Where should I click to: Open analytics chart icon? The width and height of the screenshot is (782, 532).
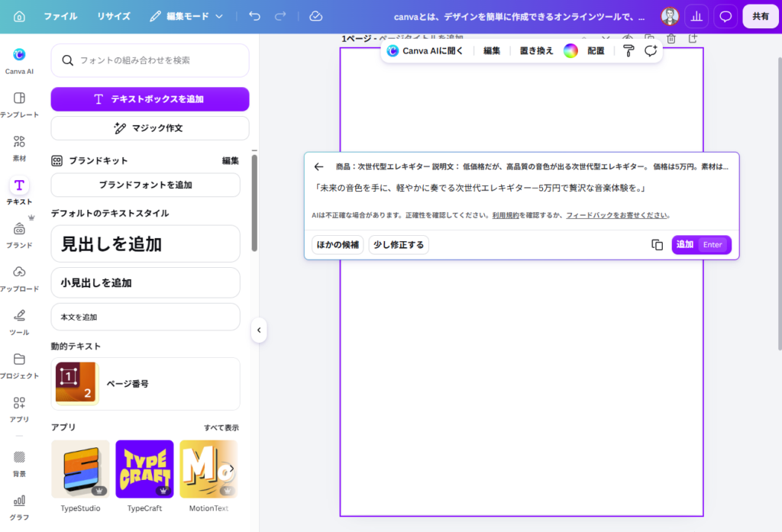(x=696, y=17)
